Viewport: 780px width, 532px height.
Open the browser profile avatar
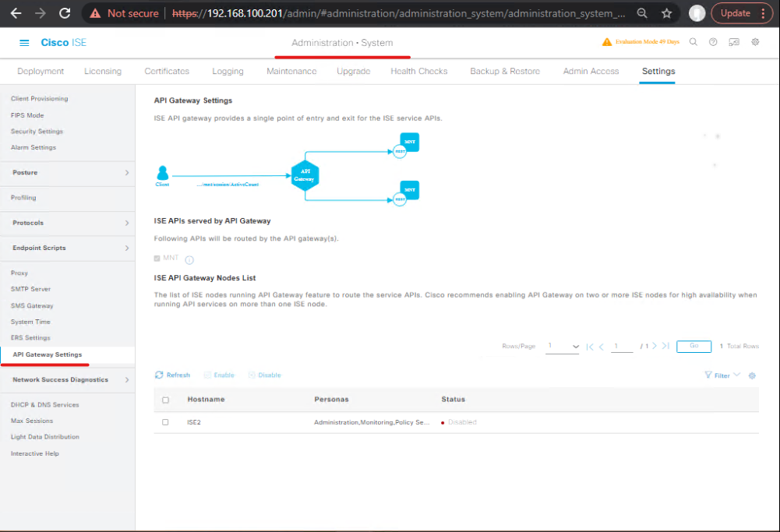697,13
